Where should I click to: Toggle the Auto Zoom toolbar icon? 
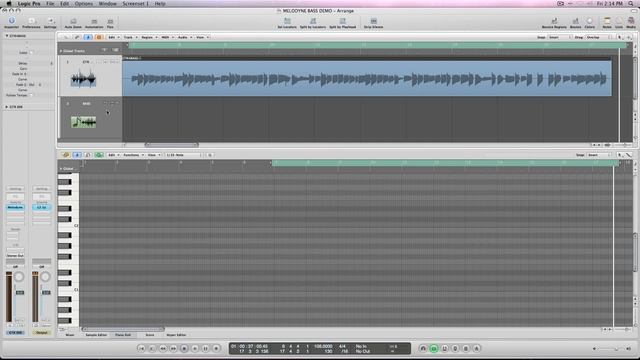73,22
